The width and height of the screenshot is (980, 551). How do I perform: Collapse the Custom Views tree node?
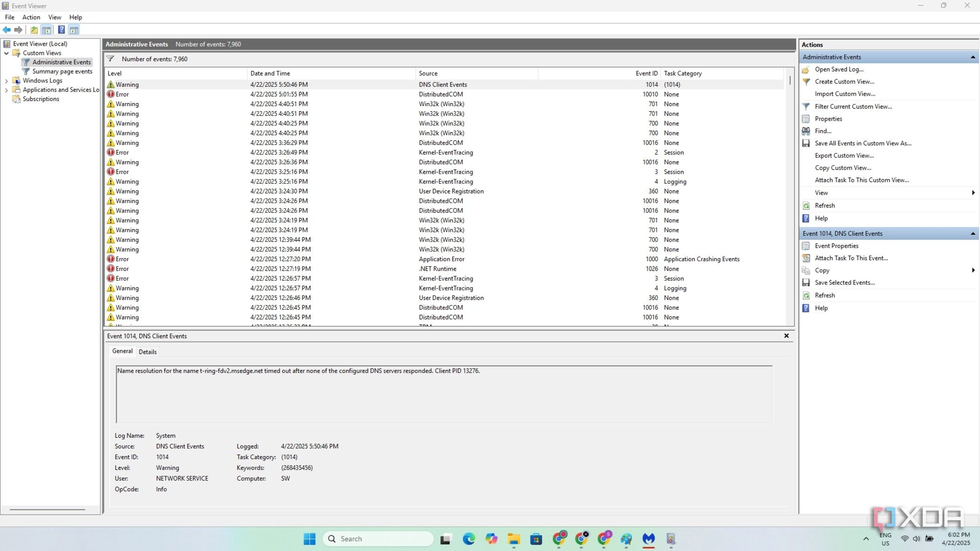point(7,53)
